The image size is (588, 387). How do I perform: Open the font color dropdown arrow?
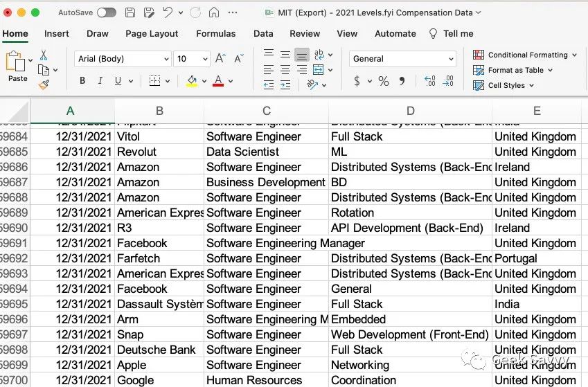(x=231, y=81)
